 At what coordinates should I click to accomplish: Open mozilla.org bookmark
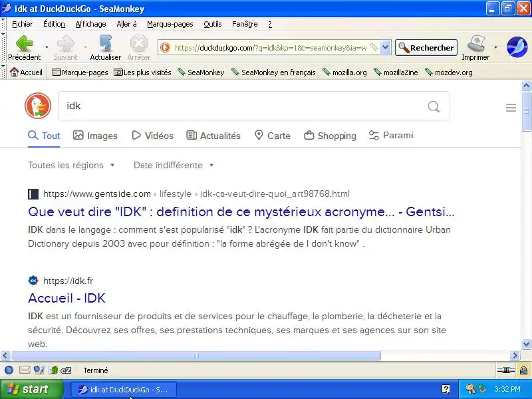pyautogui.click(x=344, y=72)
